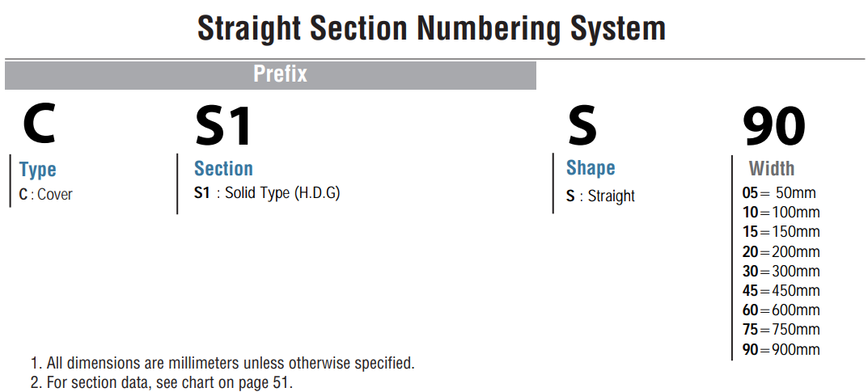Select the blue Type heading
868x392 pixels.
(x=38, y=170)
